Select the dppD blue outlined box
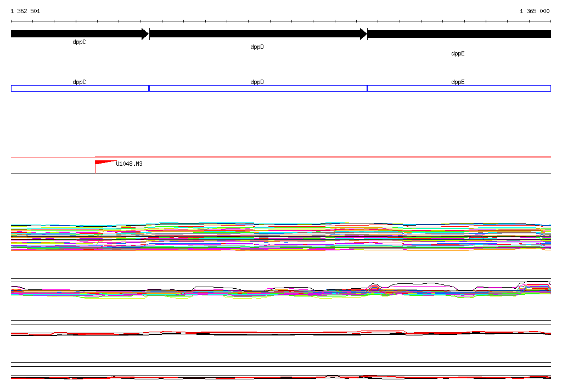562x392 pixels. point(258,88)
